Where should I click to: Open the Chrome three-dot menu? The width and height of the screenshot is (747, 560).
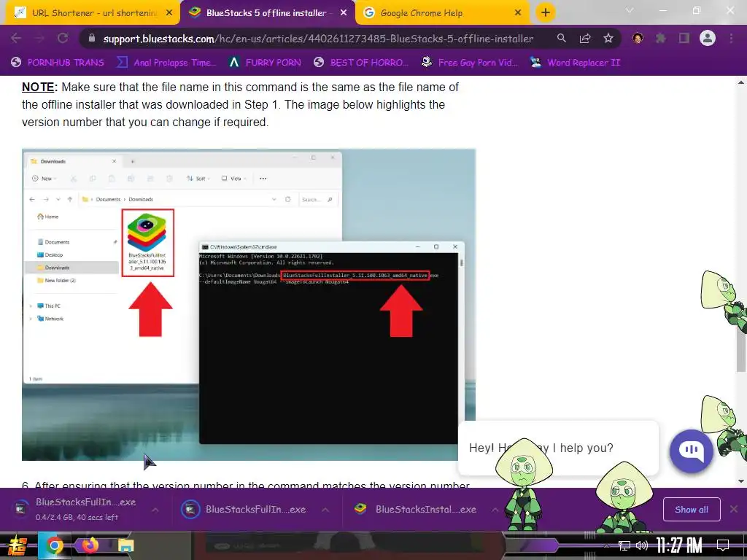pos(731,38)
